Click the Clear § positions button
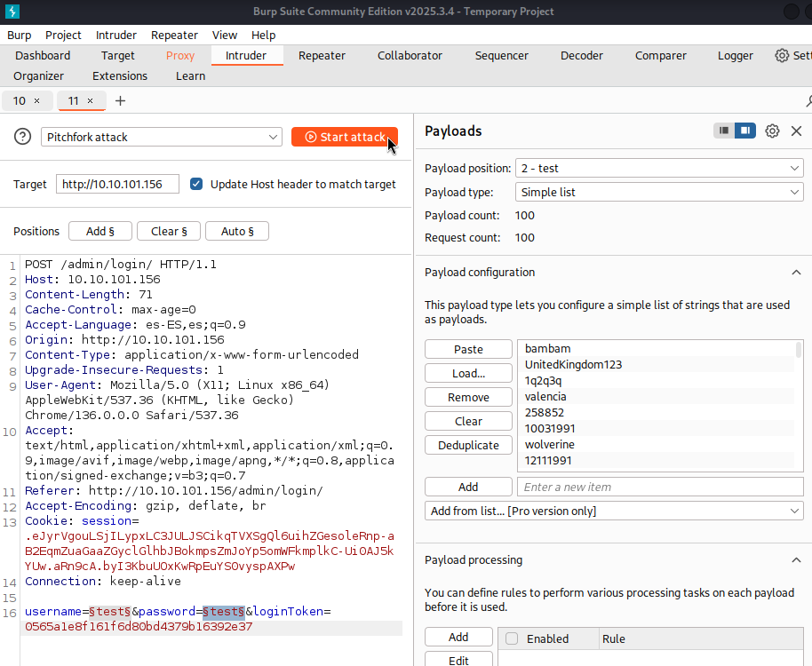 [169, 231]
